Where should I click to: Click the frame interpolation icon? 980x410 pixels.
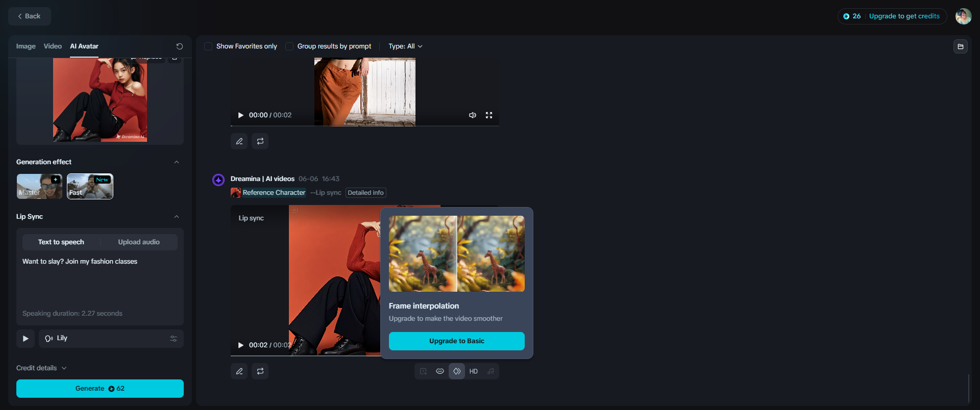tap(457, 371)
